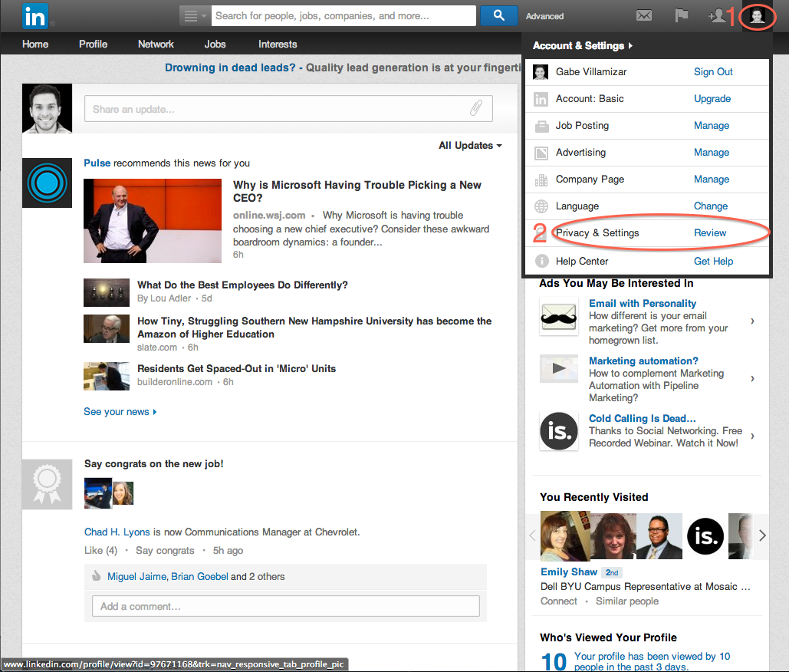Open account menu via profile picture icon

click(x=757, y=15)
